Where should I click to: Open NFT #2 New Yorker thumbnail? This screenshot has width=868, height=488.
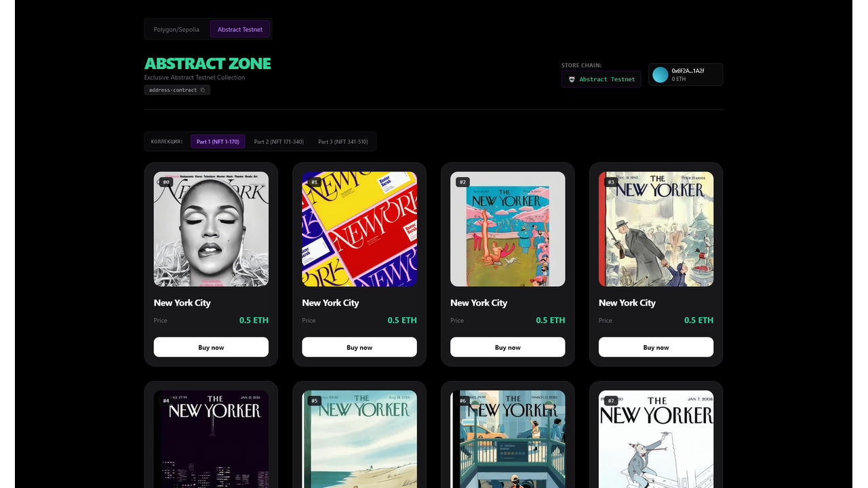[508, 229]
